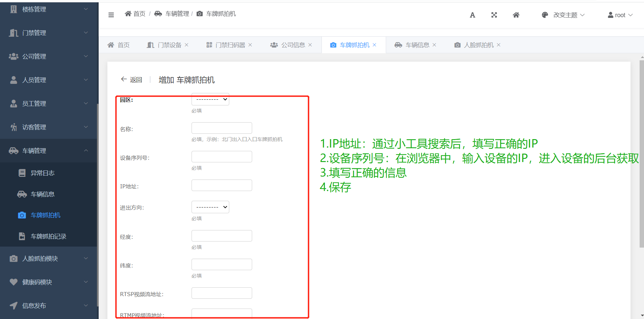Close the 公司信息 tab

(x=310, y=45)
